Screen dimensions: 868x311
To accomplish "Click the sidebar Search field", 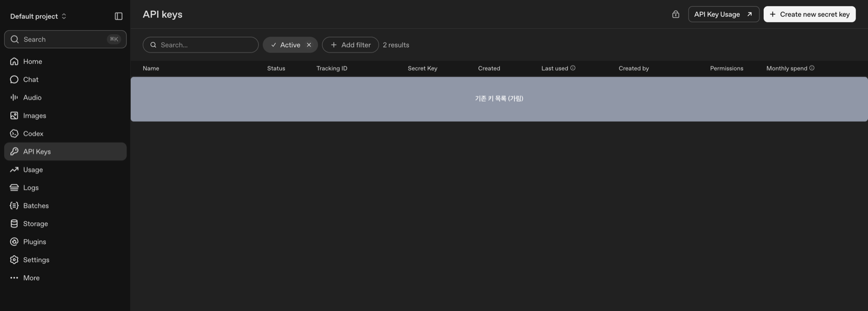I will [65, 39].
